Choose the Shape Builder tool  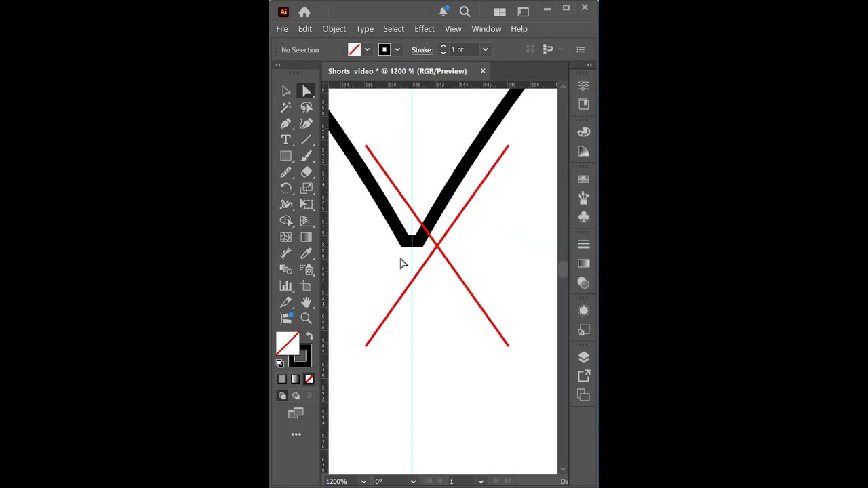[286, 221]
